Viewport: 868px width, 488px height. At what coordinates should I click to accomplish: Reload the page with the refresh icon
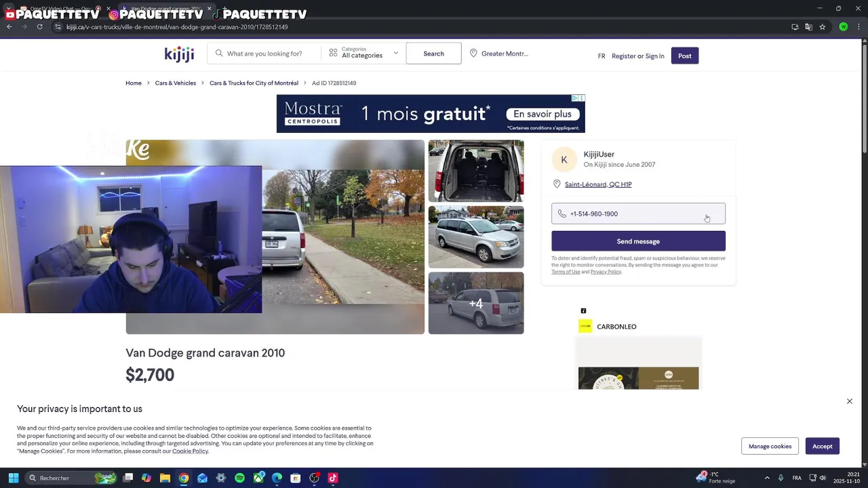pyautogui.click(x=39, y=26)
